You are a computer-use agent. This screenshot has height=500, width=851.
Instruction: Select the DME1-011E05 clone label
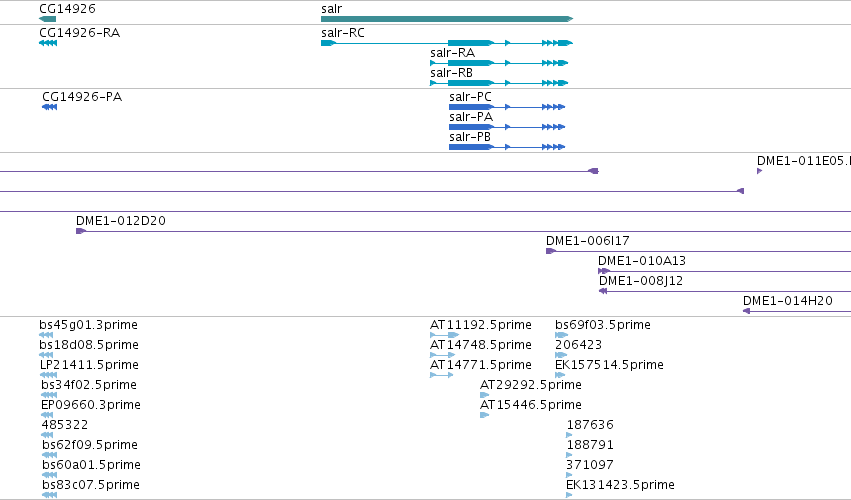[804, 161]
